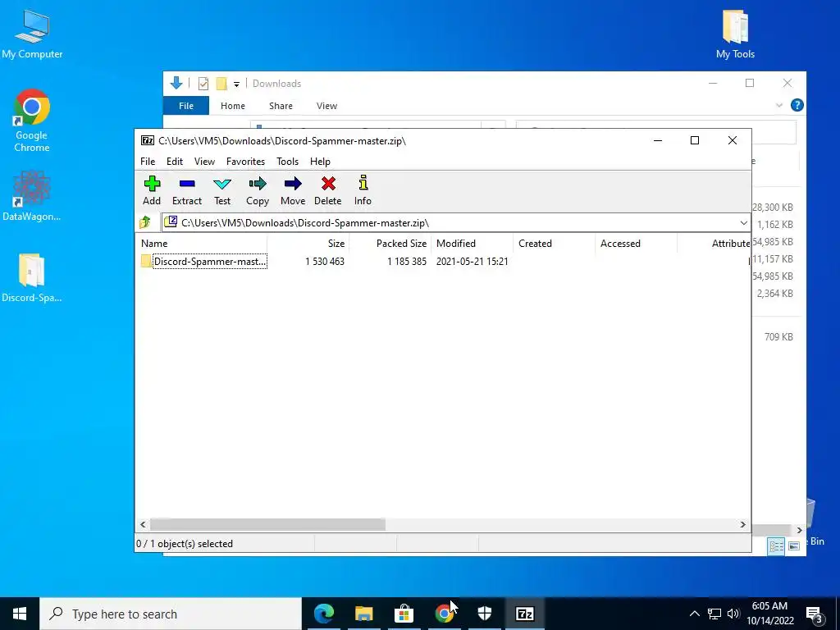This screenshot has height=630, width=840.
Task: Open the Edit menu
Action: 175,162
